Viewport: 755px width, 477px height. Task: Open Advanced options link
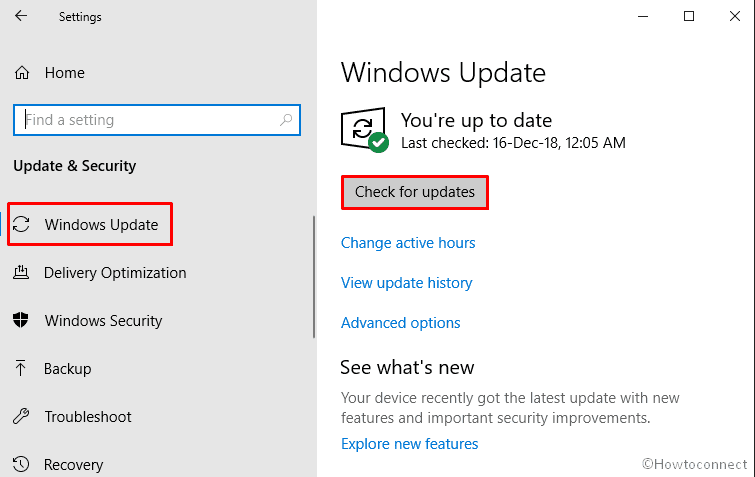click(401, 322)
